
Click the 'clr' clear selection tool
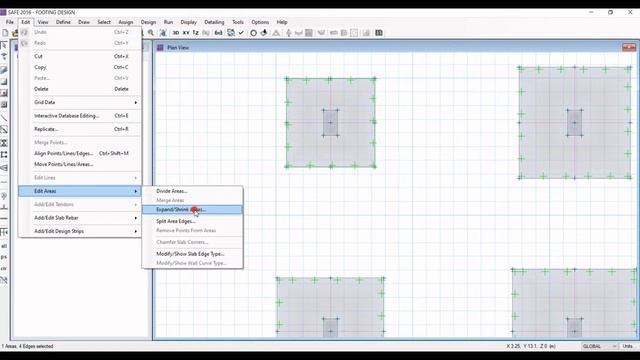click(x=4, y=269)
